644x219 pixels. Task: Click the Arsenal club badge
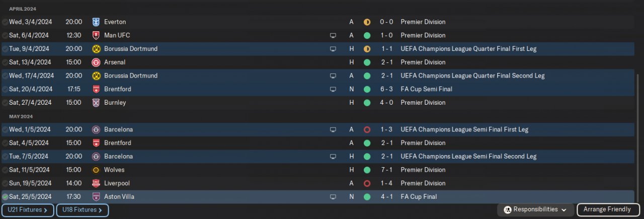point(96,62)
